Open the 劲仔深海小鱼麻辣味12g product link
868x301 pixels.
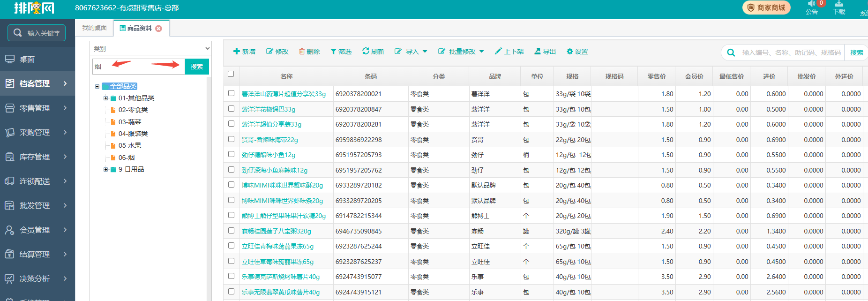pos(275,170)
